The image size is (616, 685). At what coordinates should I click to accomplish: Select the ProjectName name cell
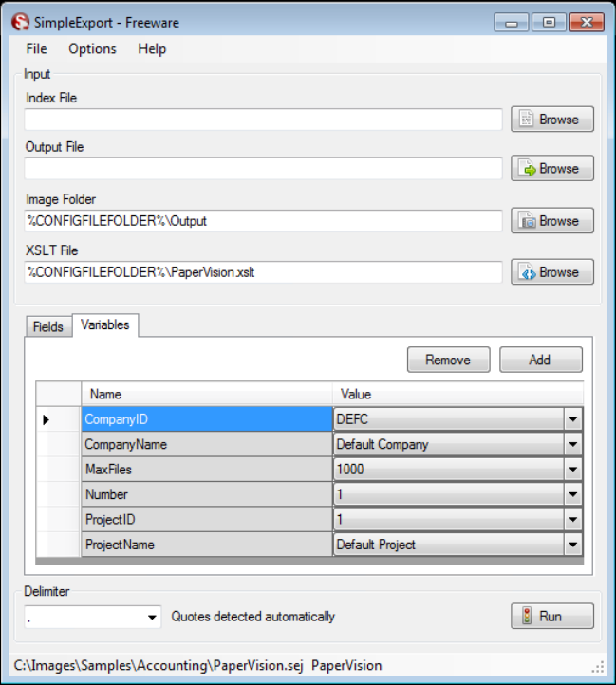(x=207, y=545)
